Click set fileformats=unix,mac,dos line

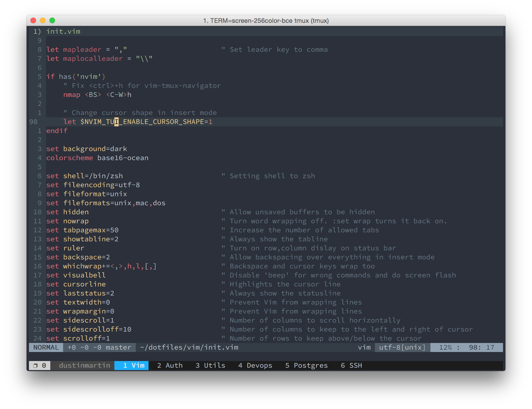(106, 203)
